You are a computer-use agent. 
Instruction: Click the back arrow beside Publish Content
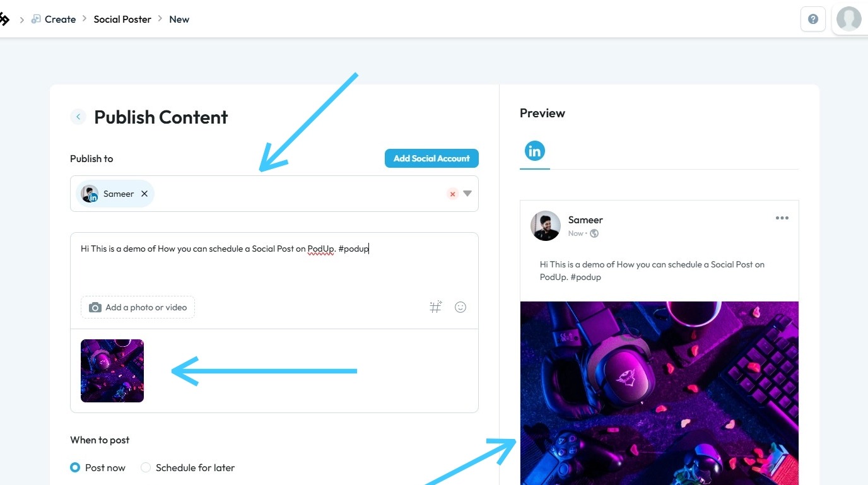click(78, 117)
